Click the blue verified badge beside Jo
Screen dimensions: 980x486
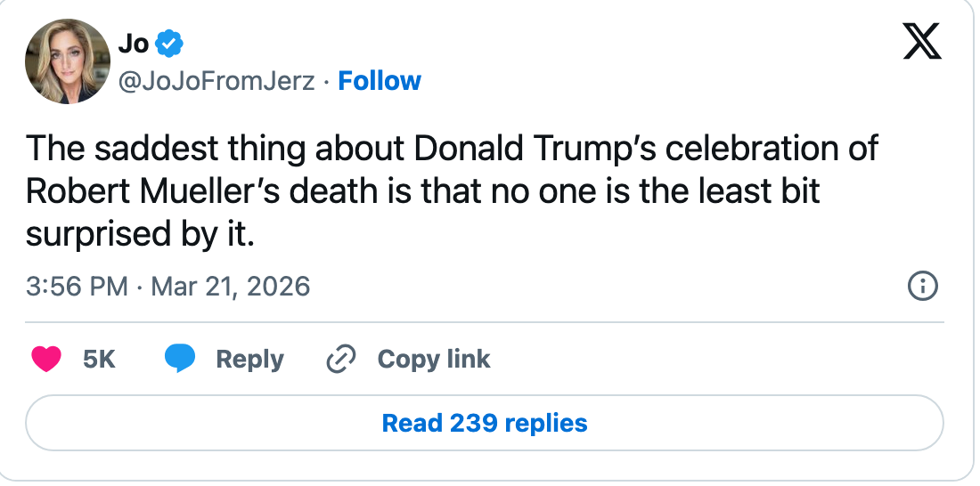(x=169, y=42)
